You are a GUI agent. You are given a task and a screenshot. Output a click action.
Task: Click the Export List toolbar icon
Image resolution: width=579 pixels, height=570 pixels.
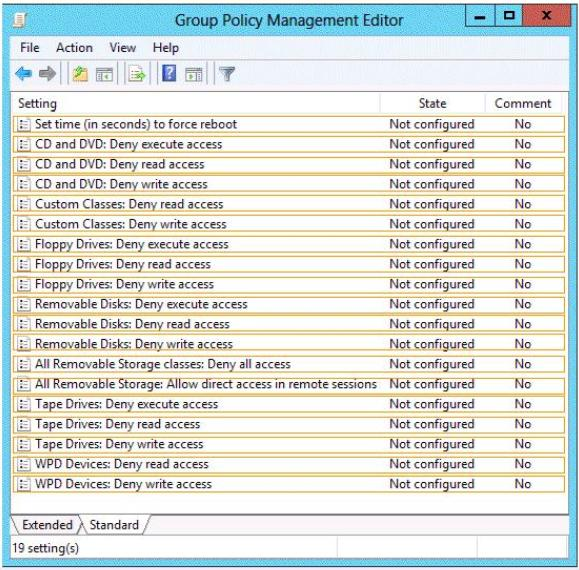point(137,74)
